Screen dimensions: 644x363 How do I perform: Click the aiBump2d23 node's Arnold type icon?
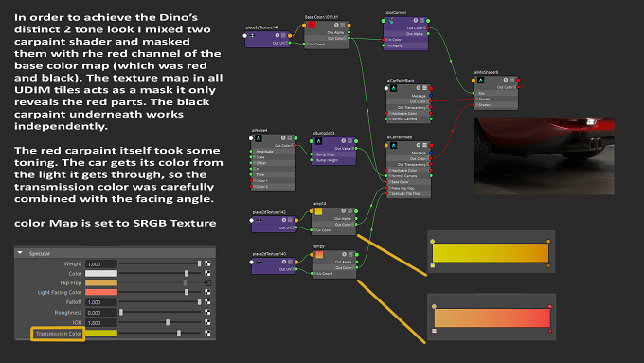(x=319, y=141)
